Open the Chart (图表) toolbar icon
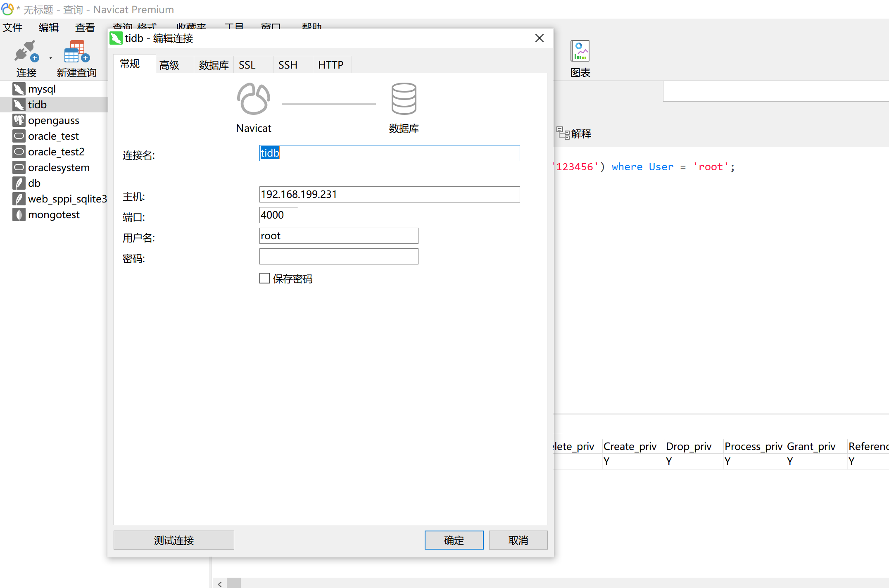This screenshot has height=588, width=889. [x=580, y=51]
